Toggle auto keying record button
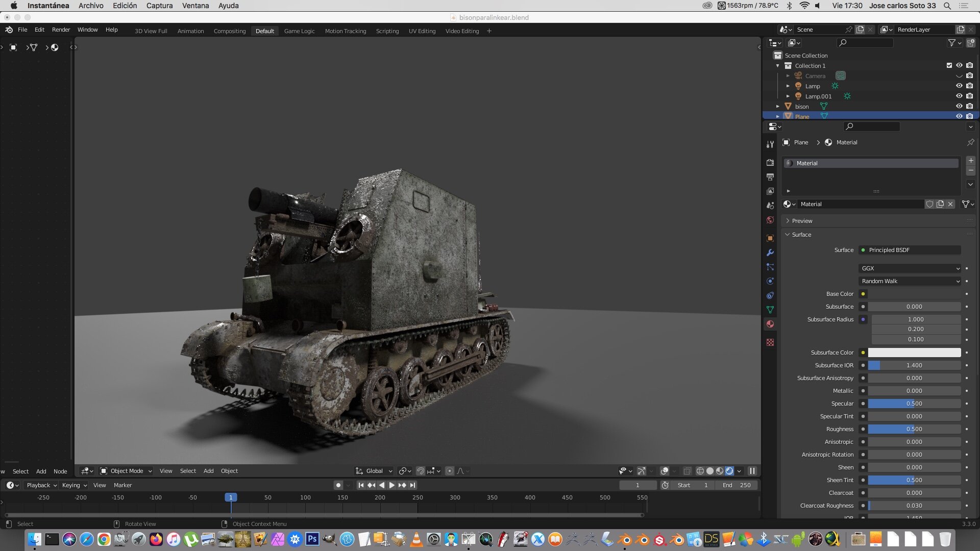Image resolution: width=980 pixels, height=551 pixels. pyautogui.click(x=338, y=485)
